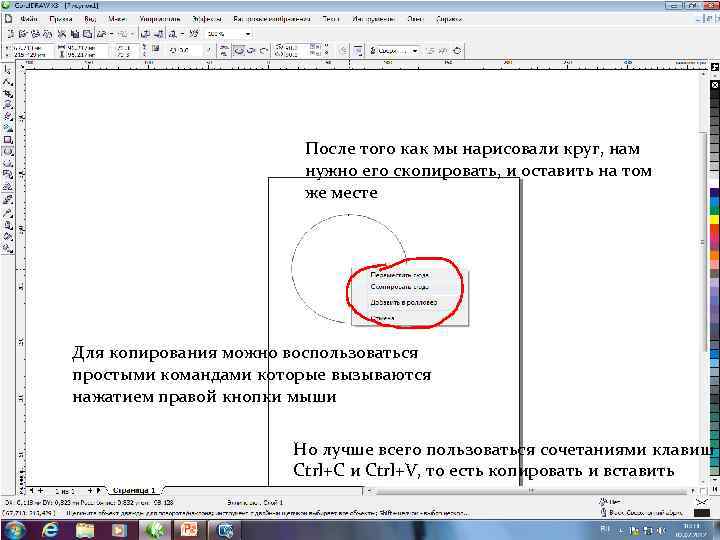
Task: Choose Переместить сюда in context menu
Action: [x=399, y=275]
